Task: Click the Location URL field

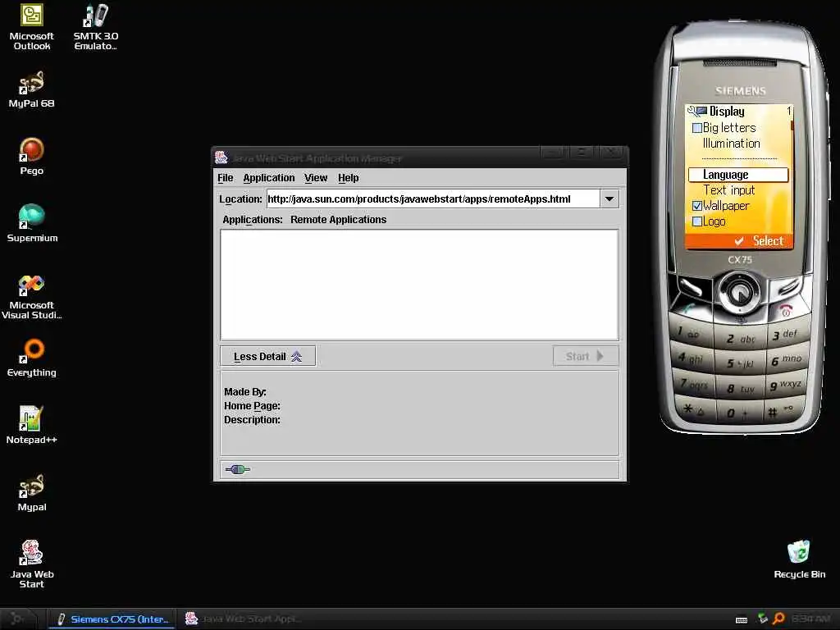Action: [x=433, y=199]
